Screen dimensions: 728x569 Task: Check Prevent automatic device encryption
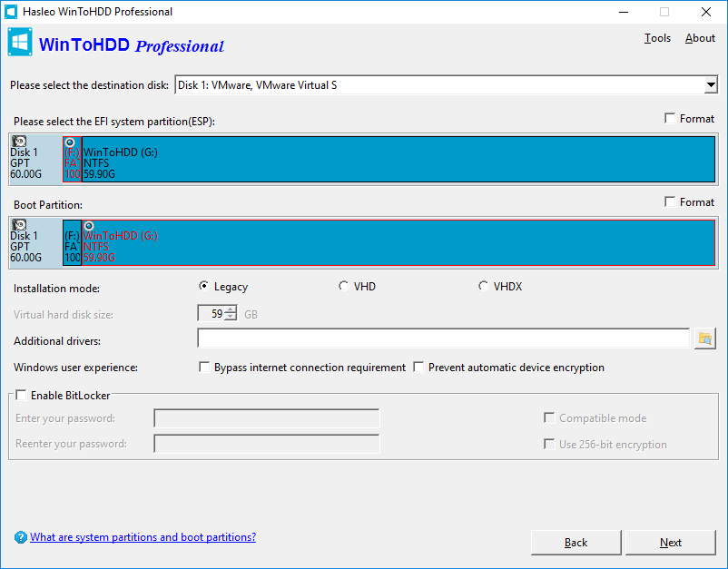pyautogui.click(x=418, y=368)
